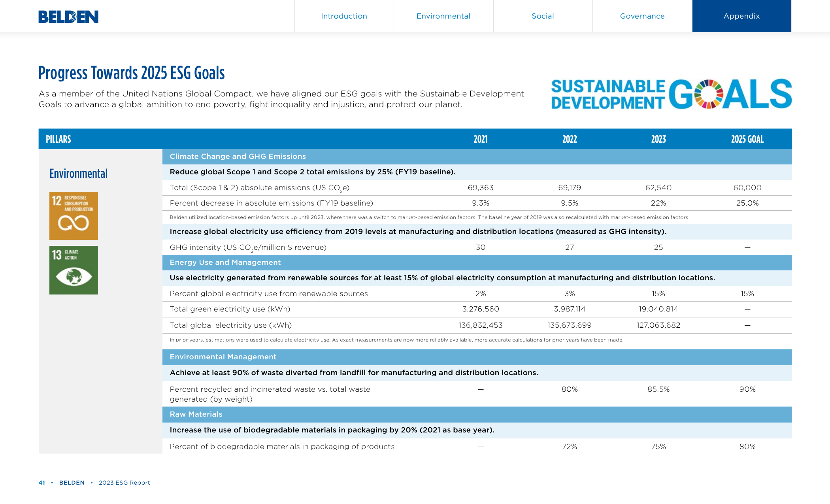Click the GHG intensity row label

coord(248,248)
